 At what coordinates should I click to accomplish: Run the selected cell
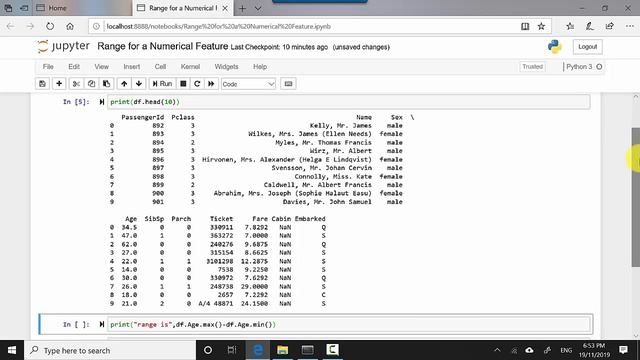(162, 84)
